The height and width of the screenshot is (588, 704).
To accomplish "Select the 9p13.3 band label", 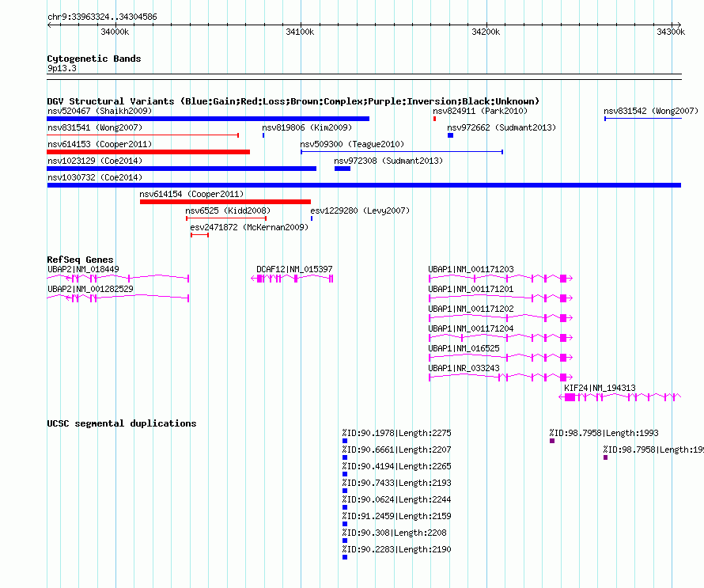I will 62,68.
